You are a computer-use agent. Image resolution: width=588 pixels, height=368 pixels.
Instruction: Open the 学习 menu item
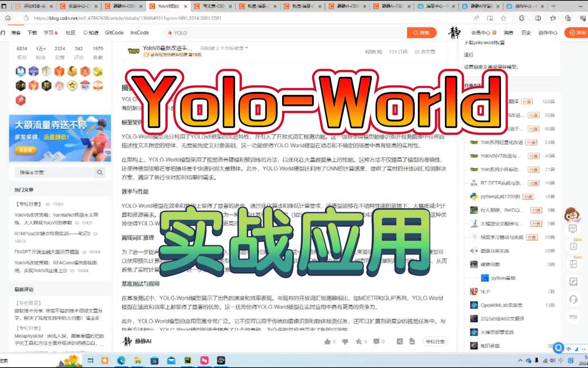point(50,33)
